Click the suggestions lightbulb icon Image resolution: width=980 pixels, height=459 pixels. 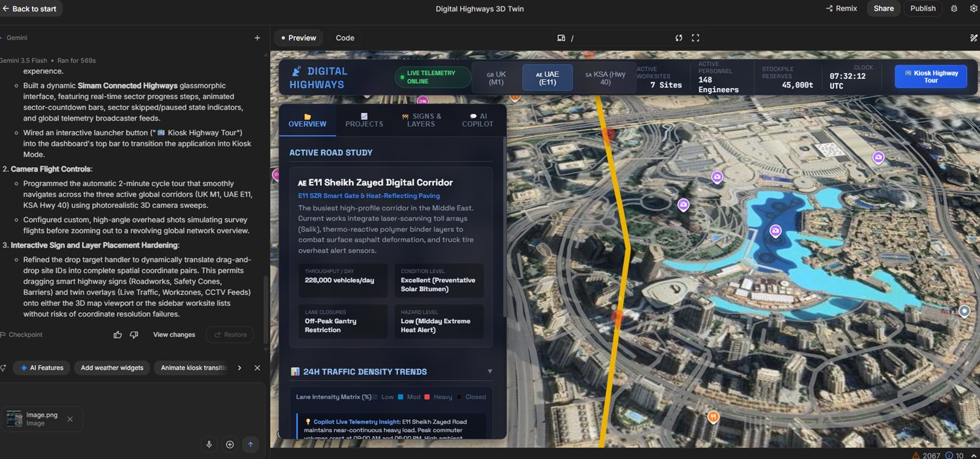coord(3,368)
